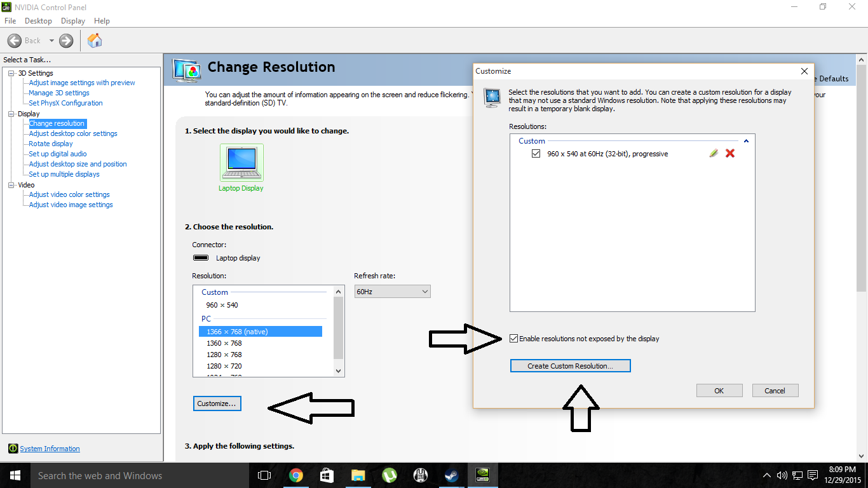The image size is (868, 488).
Task: Open the Refresh rate dropdown
Action: pyautogui.click(x=393, y=292)
